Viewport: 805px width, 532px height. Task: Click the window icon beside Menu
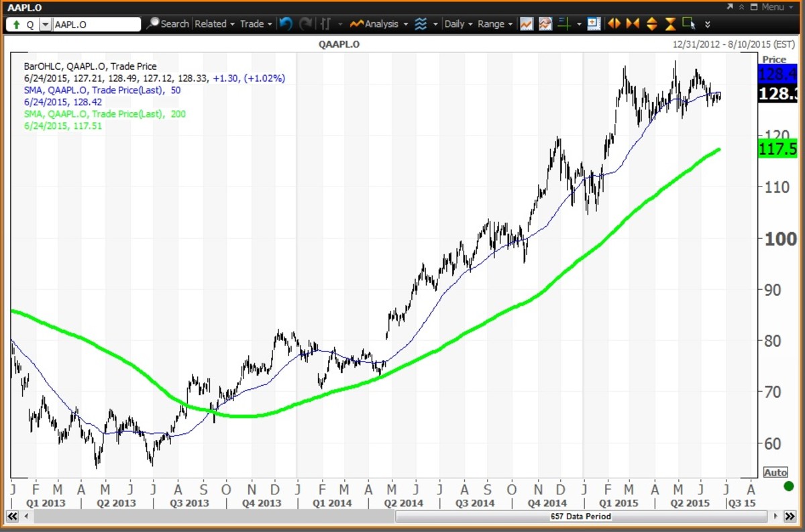point(754,7)
